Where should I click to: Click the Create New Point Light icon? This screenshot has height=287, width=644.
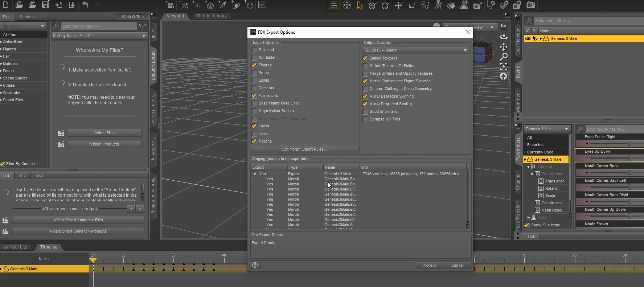pyautogui.click(x=197, y=5)
